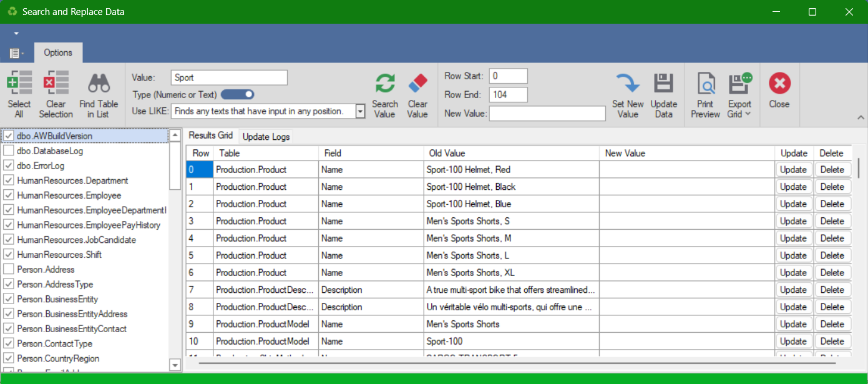Uncheck dbo.AWBuildVersion checkbox
The width and height of the screenshot is (868, 384).
click(9, 136)
